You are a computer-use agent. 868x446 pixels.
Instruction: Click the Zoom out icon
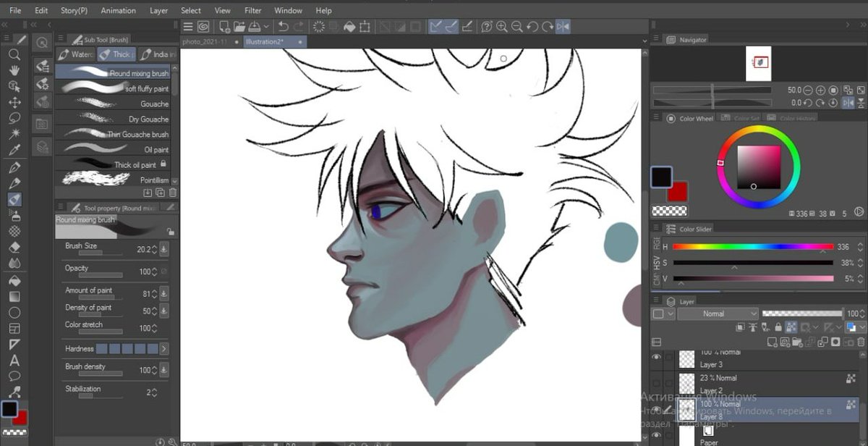tap(517, 27)
